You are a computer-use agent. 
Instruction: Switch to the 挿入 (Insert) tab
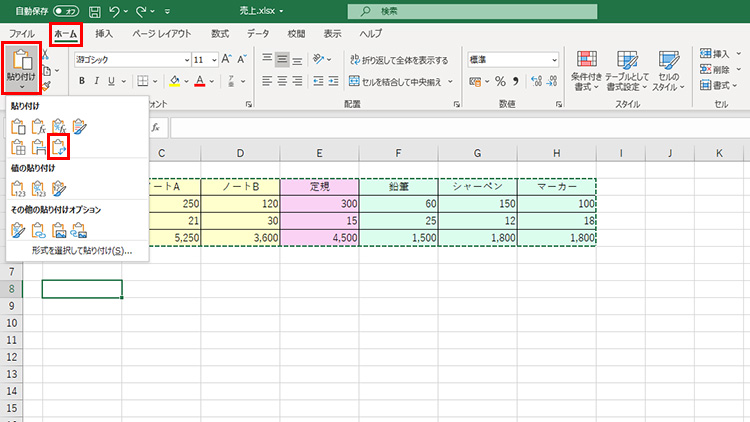[104, 33]
